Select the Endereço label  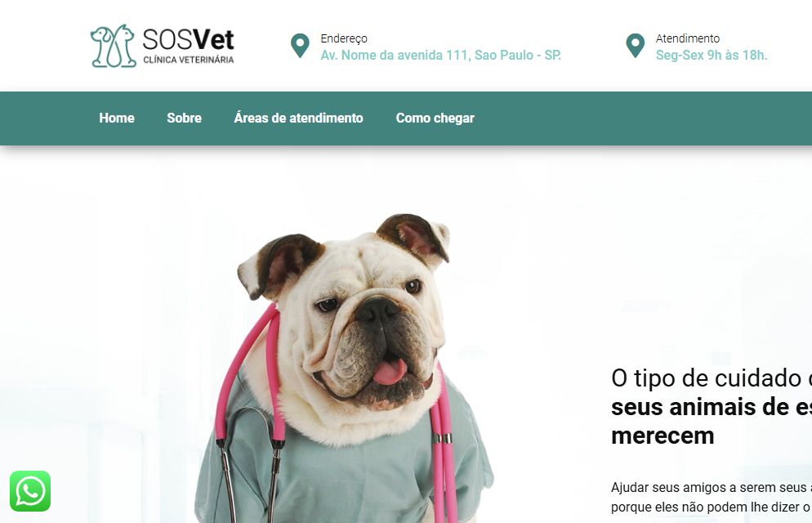(x=344, y=38)
